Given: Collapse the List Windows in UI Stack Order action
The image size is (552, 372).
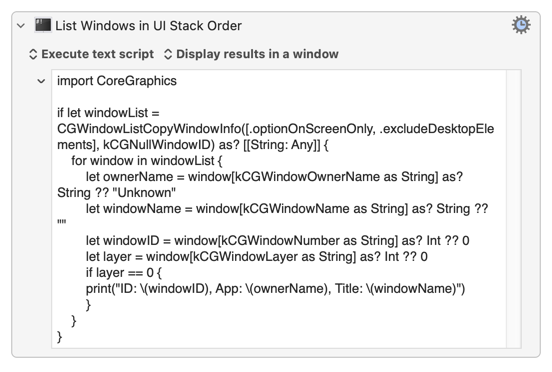Looking at the screenshot, I should pyautogui.click(x=21, y=26).
